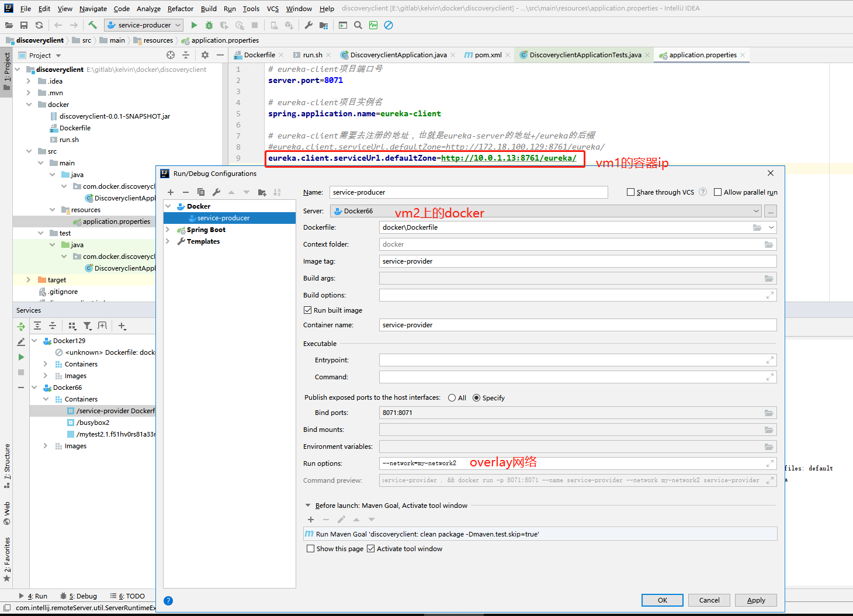
Task: Collapse Docker node in configuration tree
Action: pyautogui.click(x=168, y=206)
